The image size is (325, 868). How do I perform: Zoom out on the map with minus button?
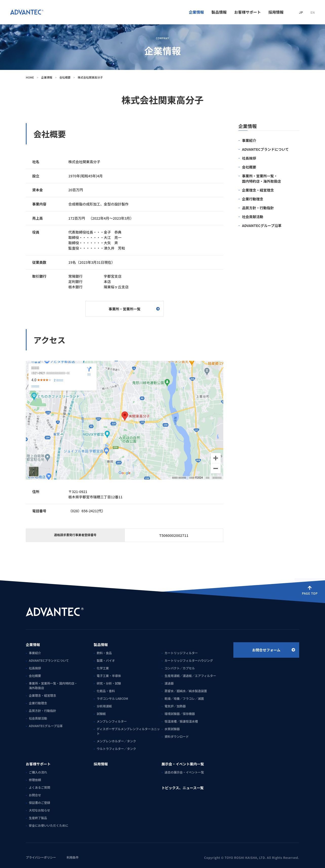click(216, 468)
